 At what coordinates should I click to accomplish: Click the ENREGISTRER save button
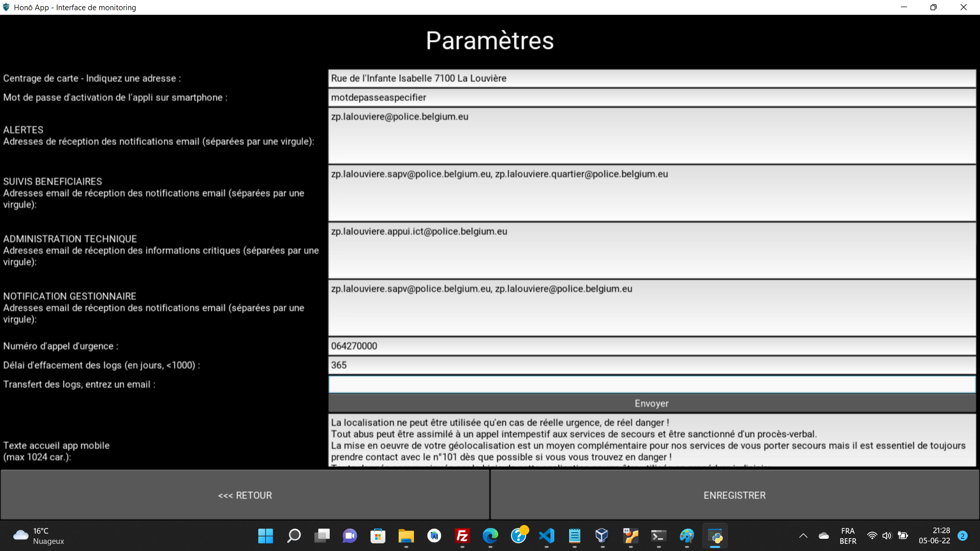tap(734, 495)
